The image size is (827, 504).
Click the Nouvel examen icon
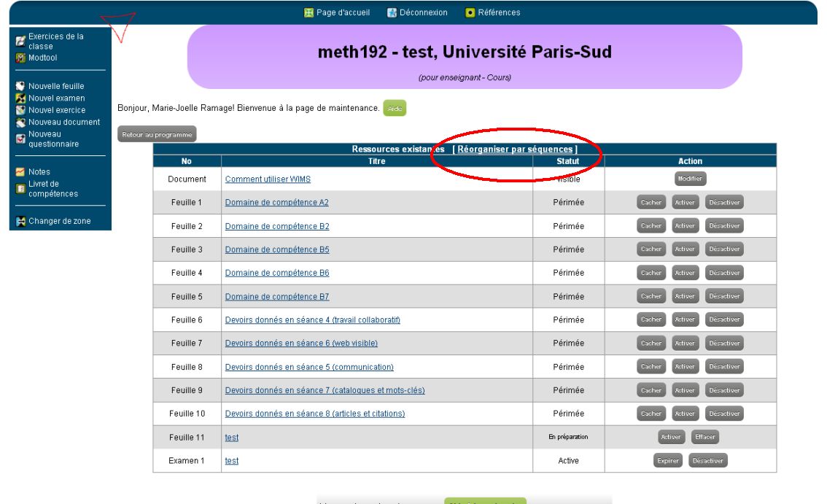[x=20, y=98]
